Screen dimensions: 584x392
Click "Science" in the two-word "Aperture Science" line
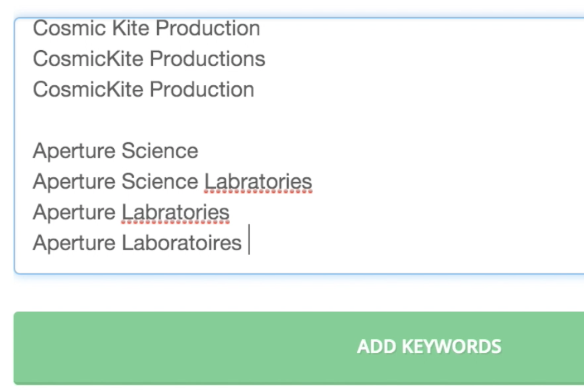click(x=160, y=151)
